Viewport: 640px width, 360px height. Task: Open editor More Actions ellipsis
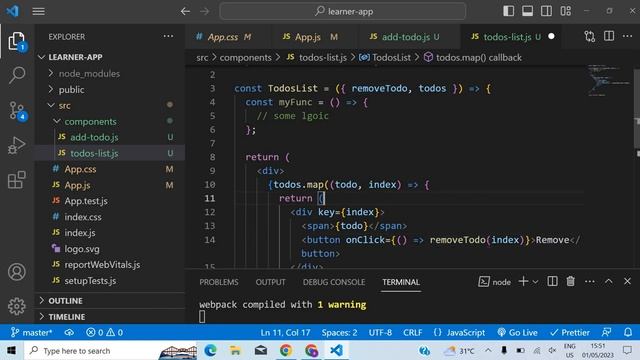coord(627,36)
